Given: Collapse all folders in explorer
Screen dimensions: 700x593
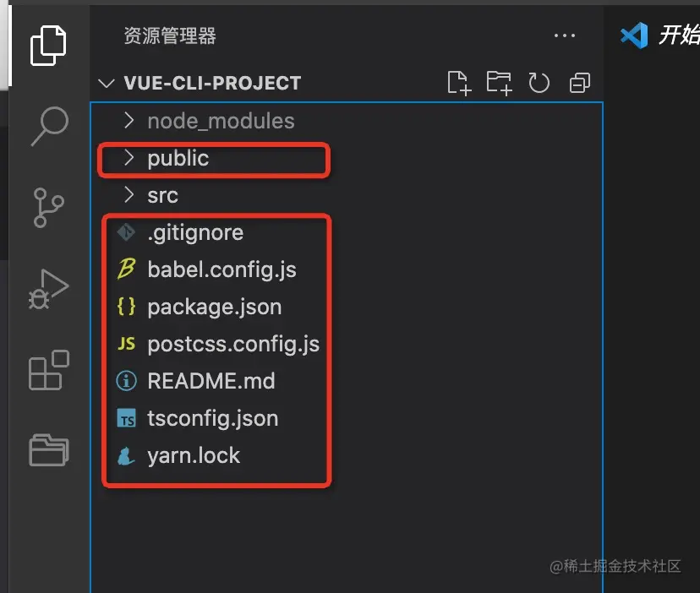Looking at the screenshot, I should pyautogui.click(x=580, y=83).
